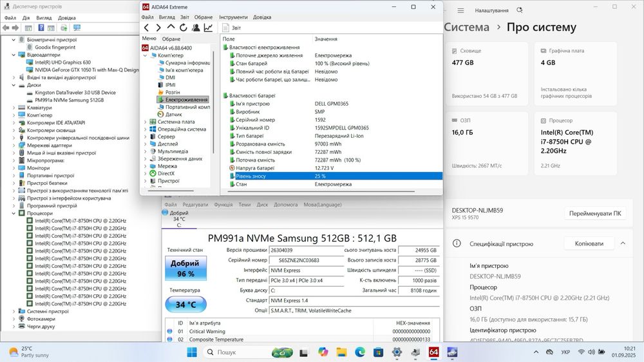Select Розгін item in AIDA64 tree

coord(169,93)
